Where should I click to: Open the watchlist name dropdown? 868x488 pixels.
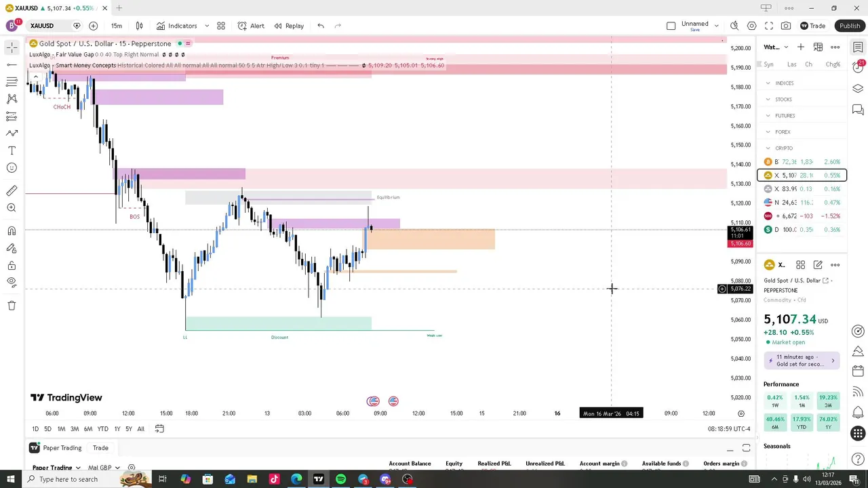[776, 47]
